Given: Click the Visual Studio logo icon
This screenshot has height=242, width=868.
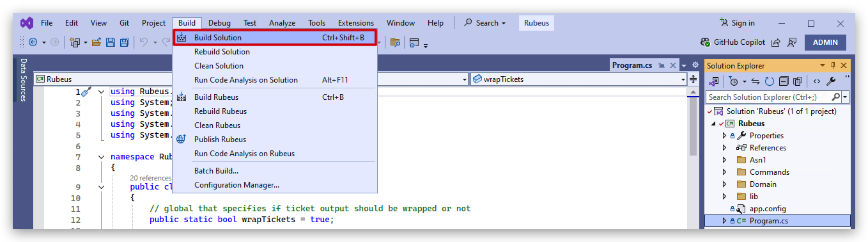Looking at the screenshot, I should [x=26, y=22].
